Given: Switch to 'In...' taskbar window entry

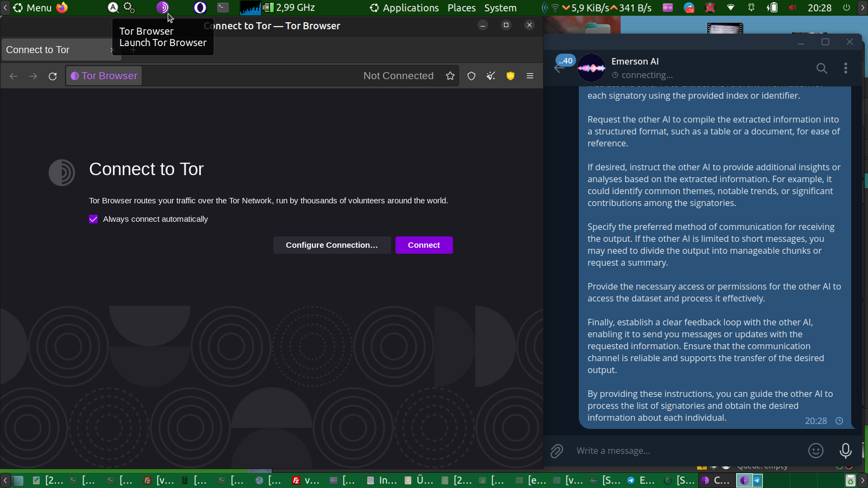Looking at the screenshot, I should [381, 480].
